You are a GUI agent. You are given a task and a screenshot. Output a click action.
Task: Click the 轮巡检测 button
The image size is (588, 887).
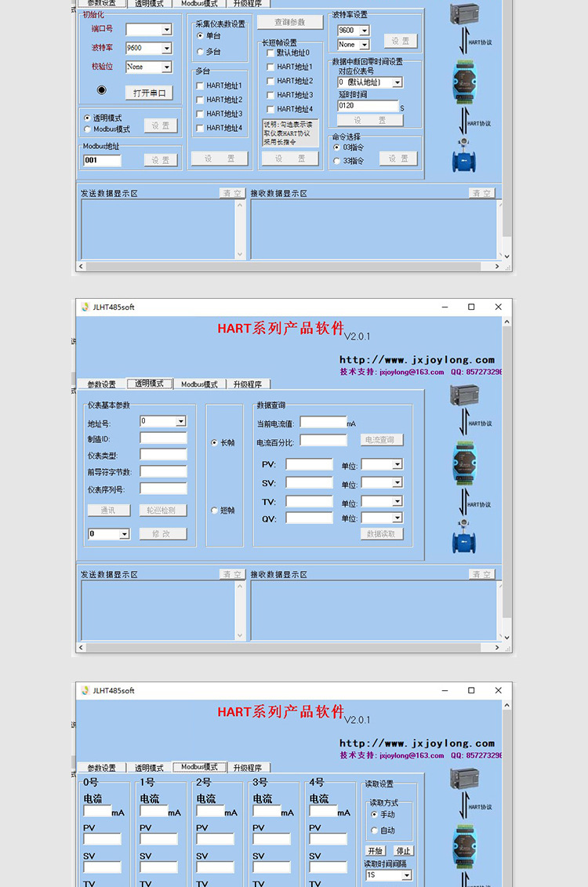163,511
